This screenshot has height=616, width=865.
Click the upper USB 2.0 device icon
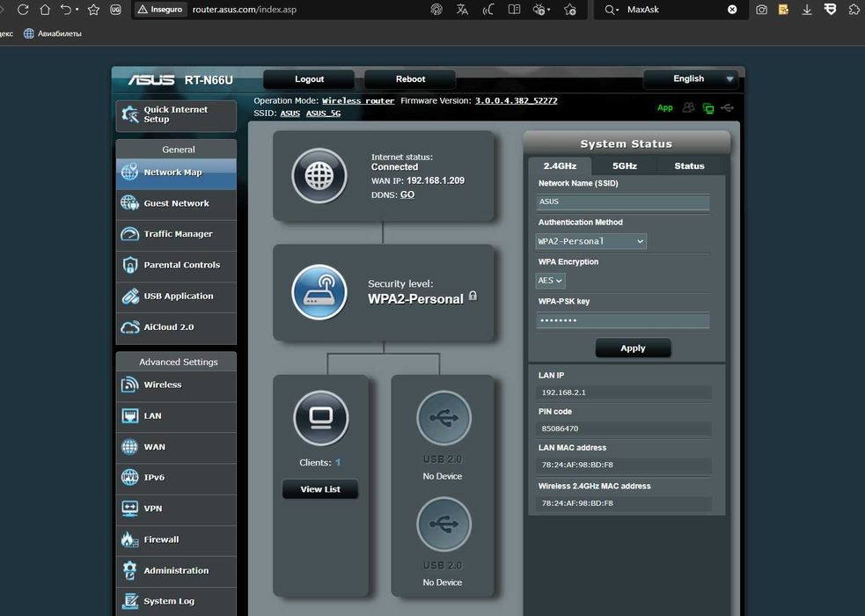tap(444, 418)
